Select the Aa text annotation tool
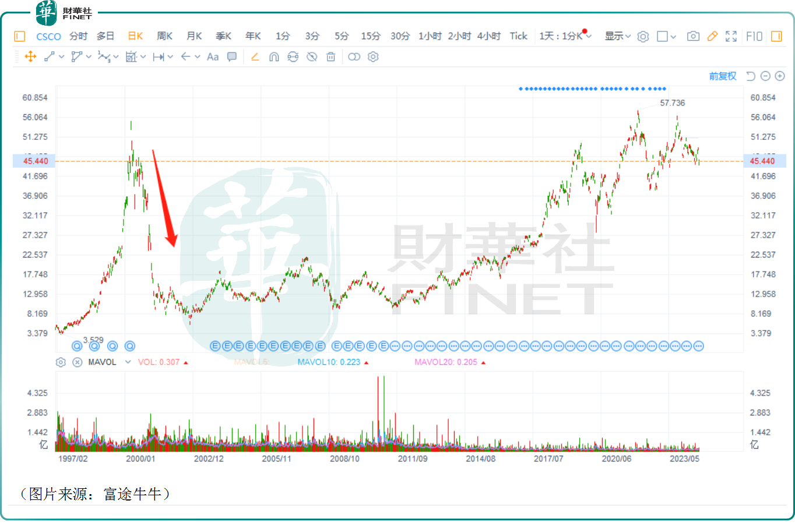The image size is (795, 532). point(213,57)
